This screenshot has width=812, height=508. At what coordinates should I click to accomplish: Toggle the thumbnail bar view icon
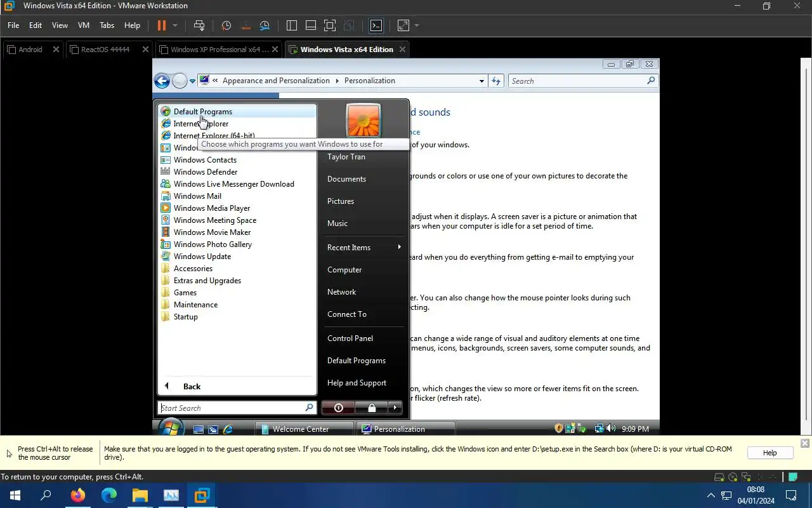point(311,25)
